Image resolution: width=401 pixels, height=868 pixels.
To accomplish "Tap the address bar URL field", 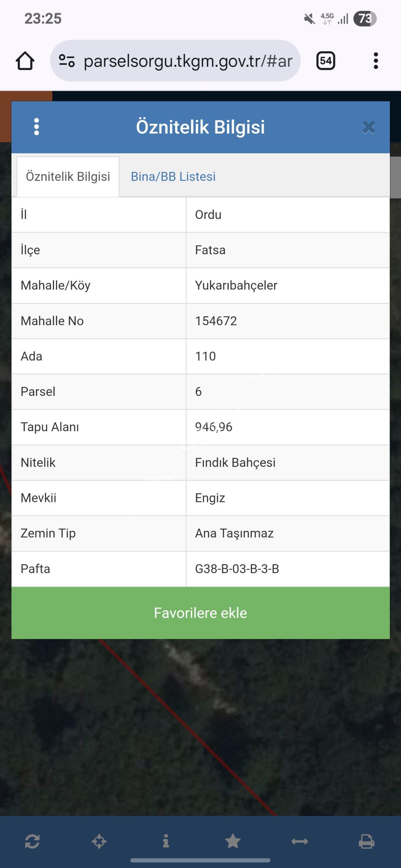I will pos(188,61).
